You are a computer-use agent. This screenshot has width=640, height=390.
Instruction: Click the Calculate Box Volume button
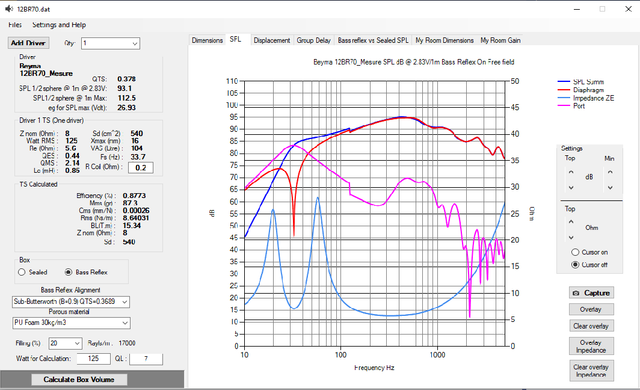tap(79, 379)
